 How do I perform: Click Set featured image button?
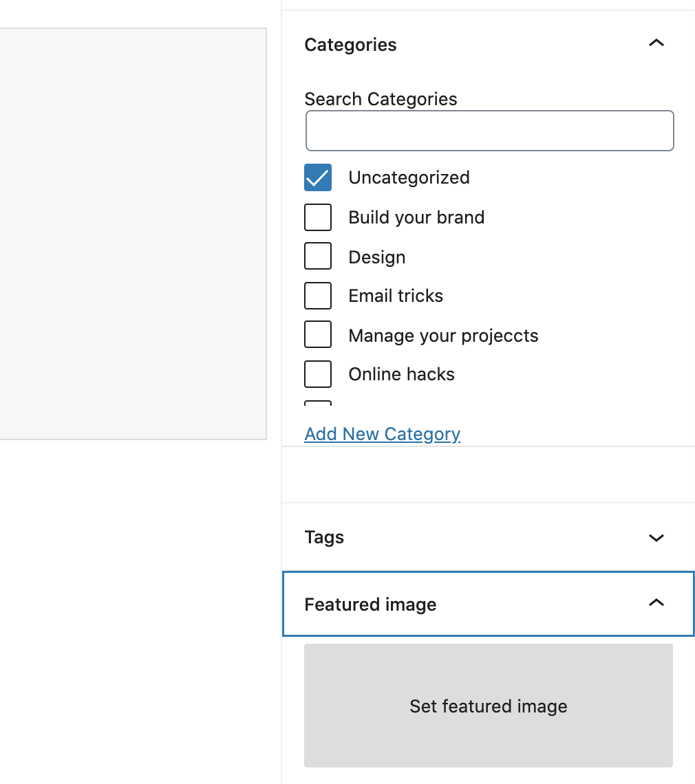(x=489, y=706)
